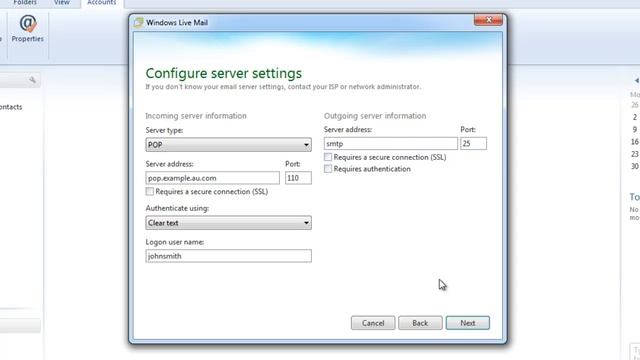The width and height of the screenshot is (640, 360).
Task: Select calendar day 30
Action: [x=634, y=166]
